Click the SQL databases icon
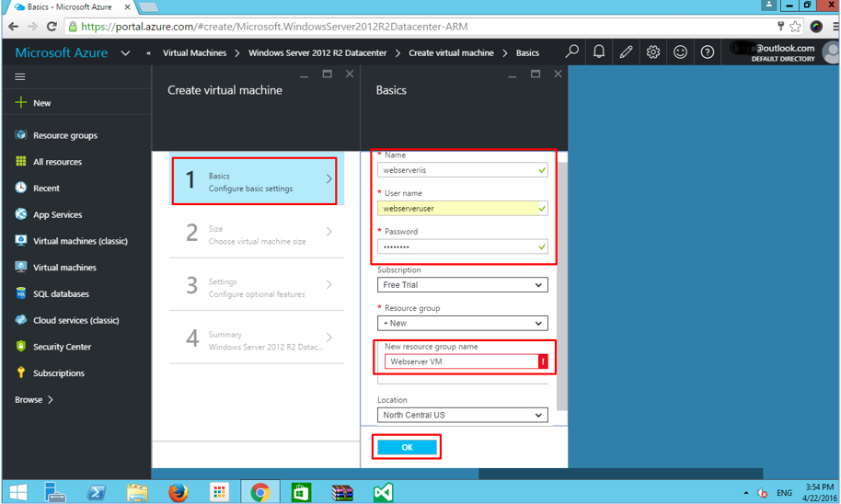 click(21, 293)
